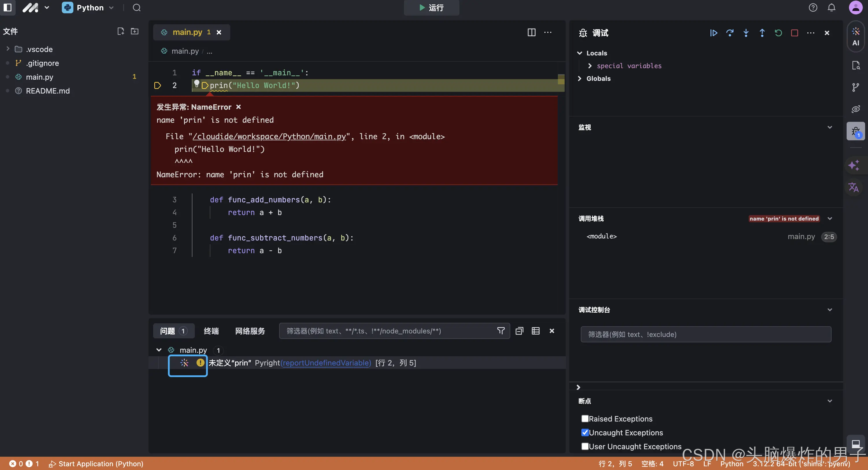Click the Step Into debug icon

[746, 33]
